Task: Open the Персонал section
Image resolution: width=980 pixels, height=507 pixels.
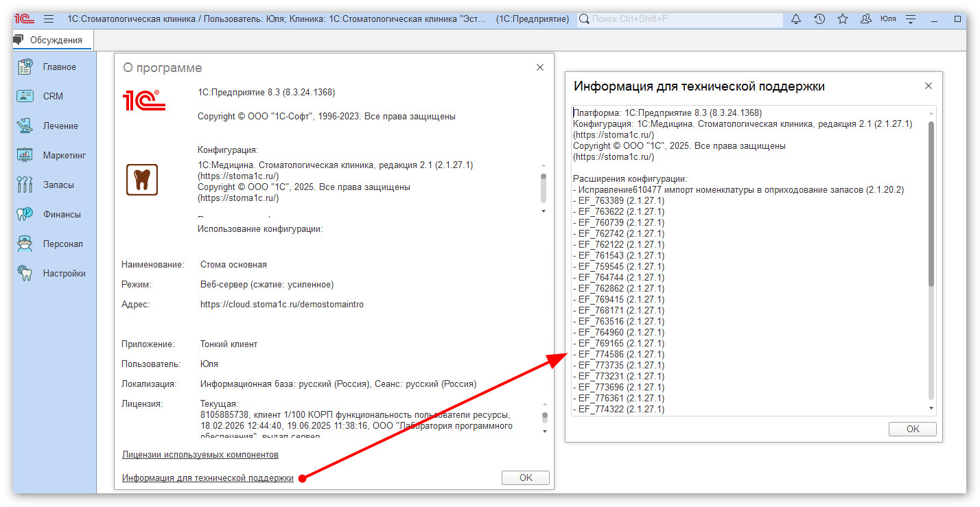Action: point(25,244)
